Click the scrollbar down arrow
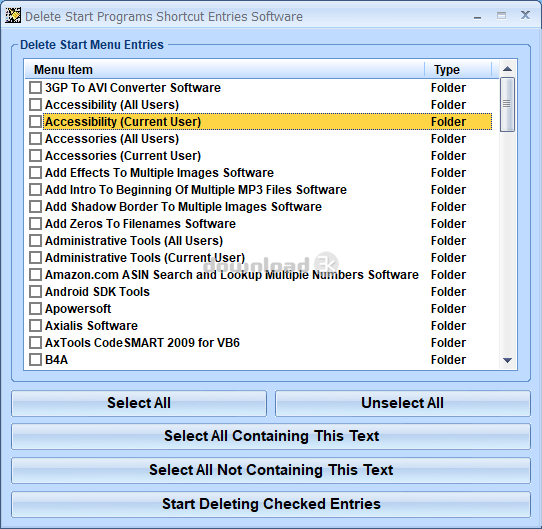This screenshot has width=542, height=529. (507, 361)
